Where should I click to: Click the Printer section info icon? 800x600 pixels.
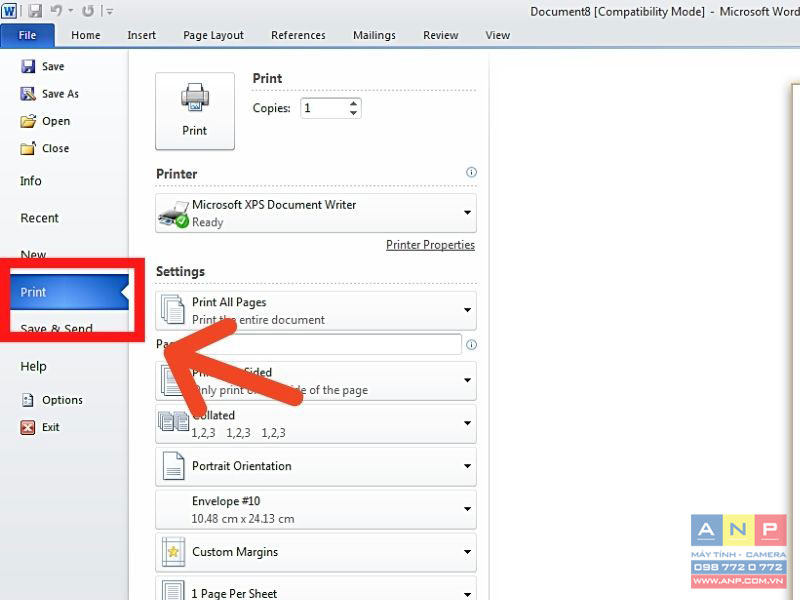[x=471, y=172]
